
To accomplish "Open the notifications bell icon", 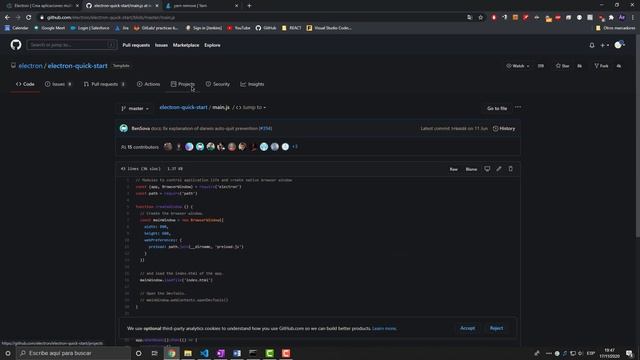I will (592, 45).
